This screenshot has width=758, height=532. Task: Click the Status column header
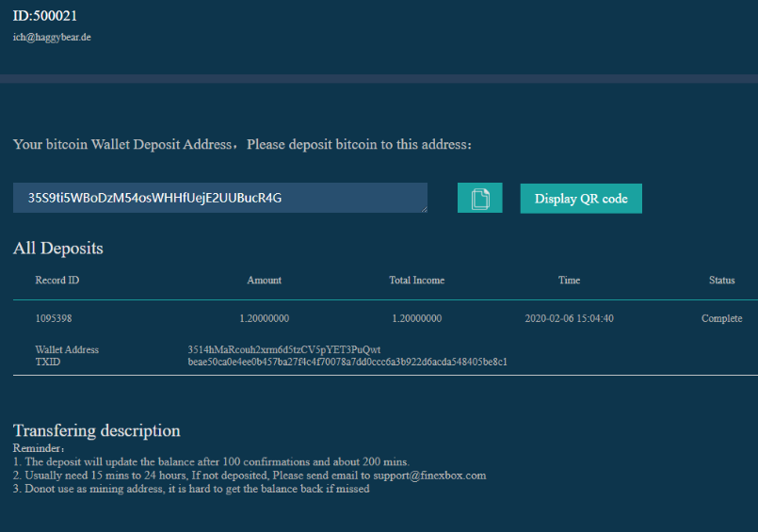(721, 281)
